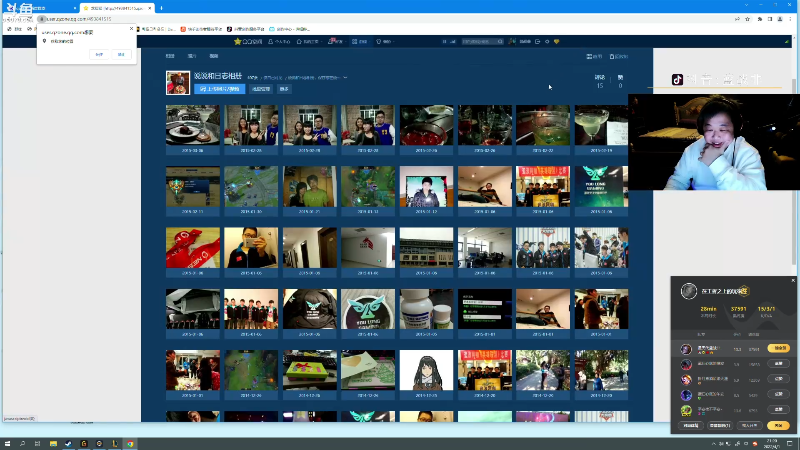Open a new browser tab with plus button

tap(161, 8)
